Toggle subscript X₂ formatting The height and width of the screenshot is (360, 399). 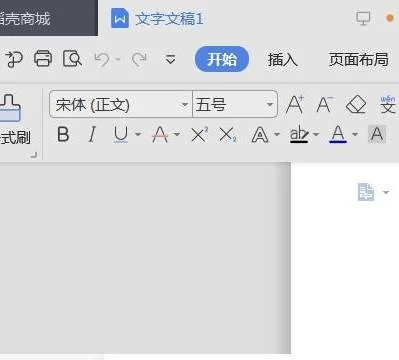[x=228, y=135]
